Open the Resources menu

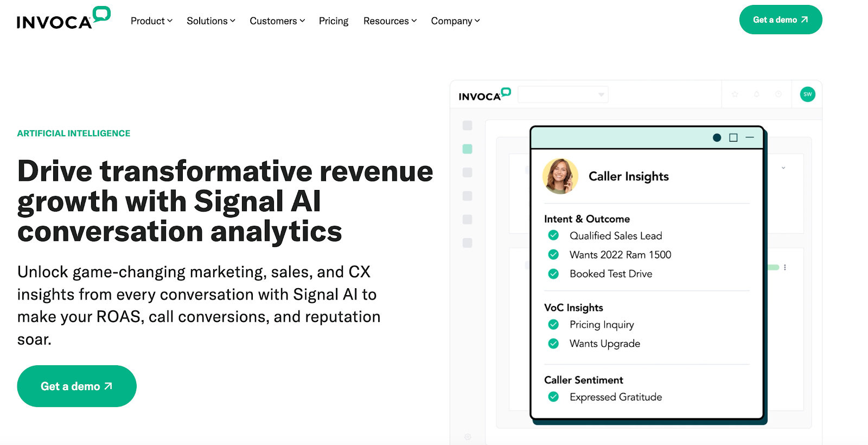[x=390, y=21]
